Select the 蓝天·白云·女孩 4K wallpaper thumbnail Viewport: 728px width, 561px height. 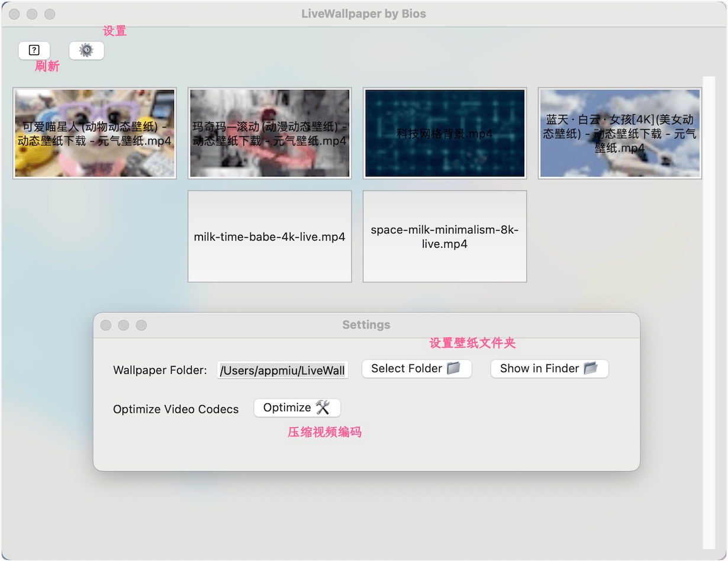pos(620,134)
